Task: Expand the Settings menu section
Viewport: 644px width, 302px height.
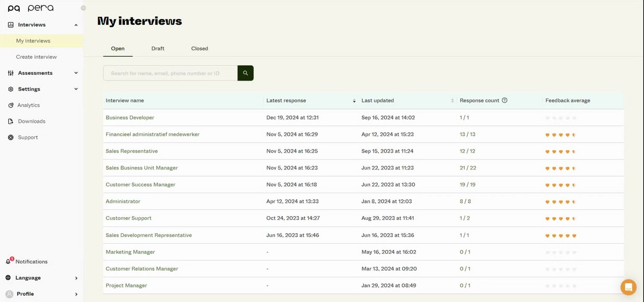Action: [76, 89]
